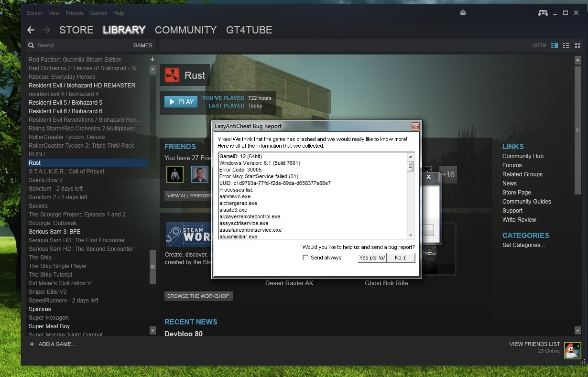Switch library to detail view
The height and width of the screenshot is (377, 588).
pyautogui.click(x=555, y=45)
